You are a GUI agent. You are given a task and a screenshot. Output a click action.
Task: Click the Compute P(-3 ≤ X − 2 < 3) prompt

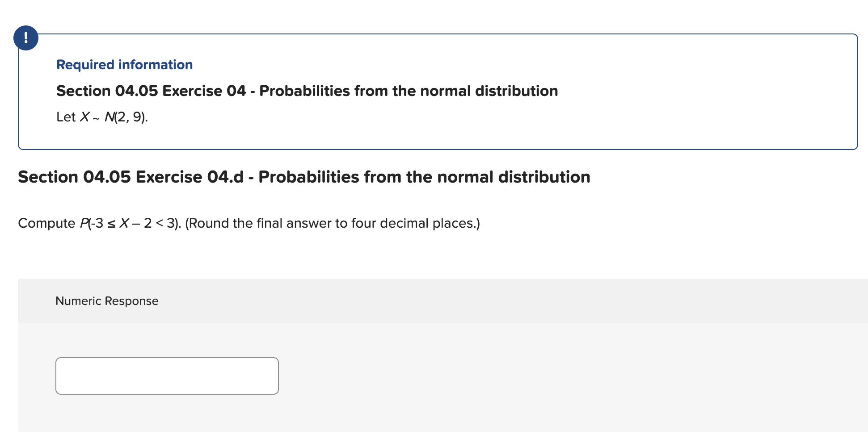coord(249,223)
